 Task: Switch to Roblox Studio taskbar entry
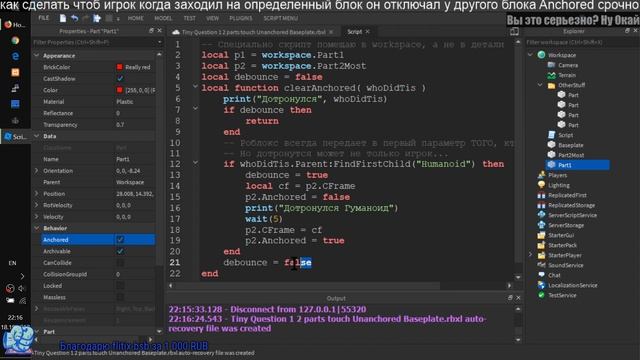pos(15,137)
